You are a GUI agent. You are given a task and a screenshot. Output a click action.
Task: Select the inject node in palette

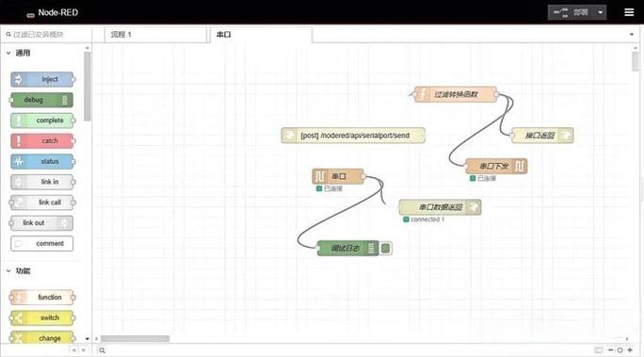coord(42,79)
